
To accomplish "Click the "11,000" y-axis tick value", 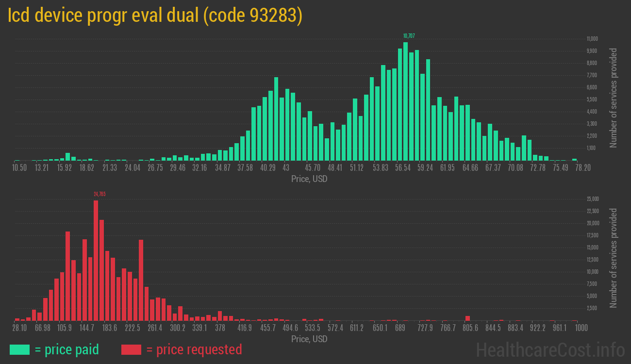I will click(x=591, y=39).
